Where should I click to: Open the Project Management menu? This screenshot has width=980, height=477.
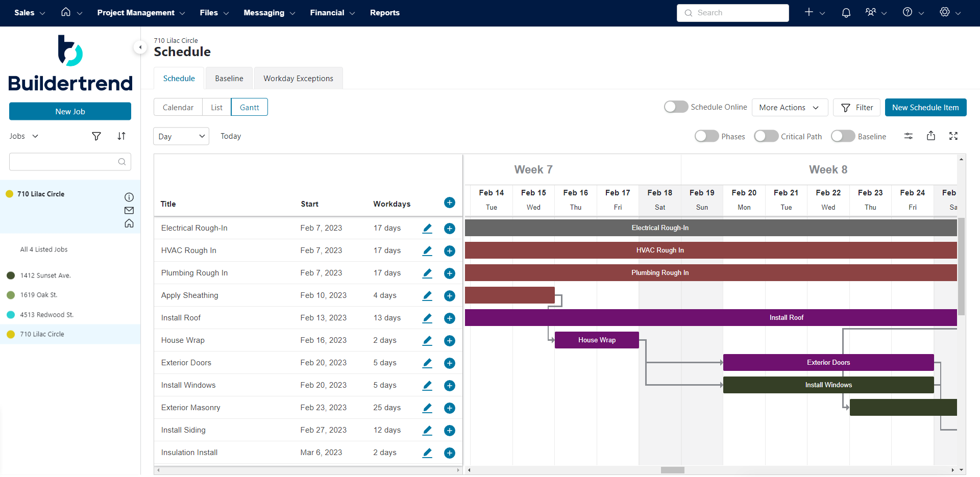pos(136,13)
